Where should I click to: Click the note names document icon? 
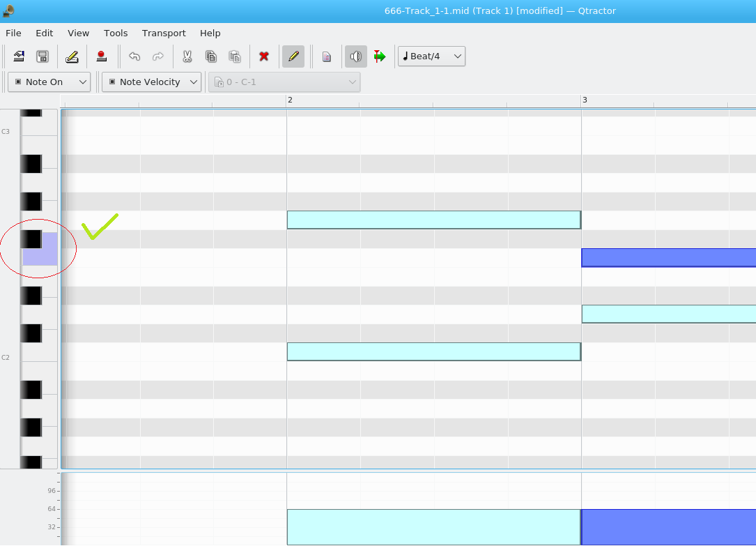pyautogui.click(x=326, y=56)
